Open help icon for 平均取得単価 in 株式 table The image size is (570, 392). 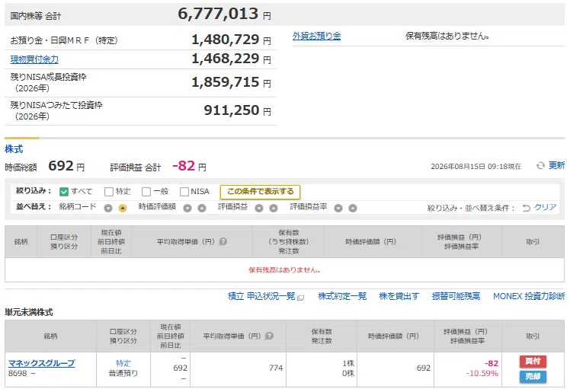223,242
